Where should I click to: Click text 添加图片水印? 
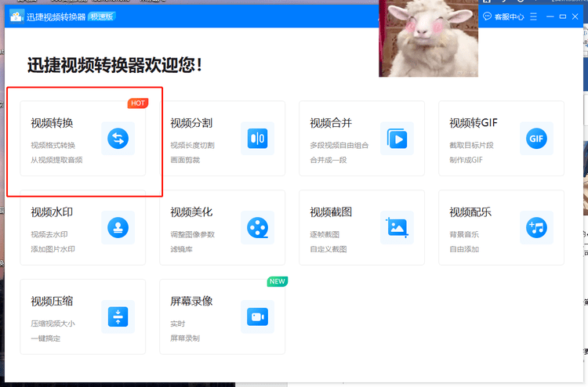(x=53, y=249)
